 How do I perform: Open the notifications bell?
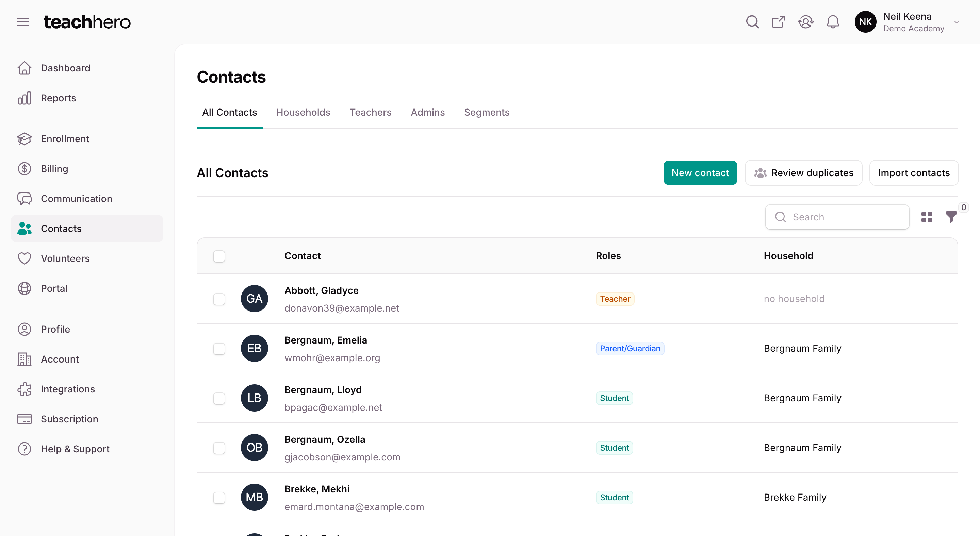[x=833, y=22]
